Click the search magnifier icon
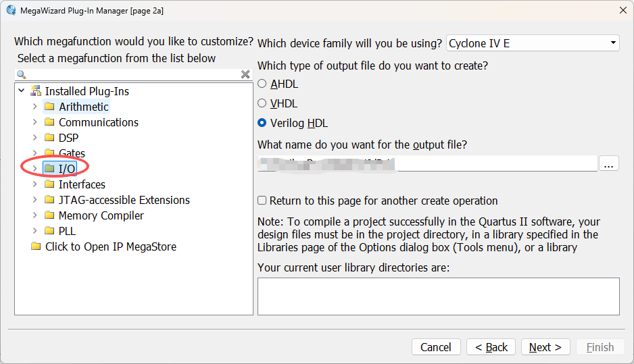This screenshot has width=634, height=364. (22, 74)
